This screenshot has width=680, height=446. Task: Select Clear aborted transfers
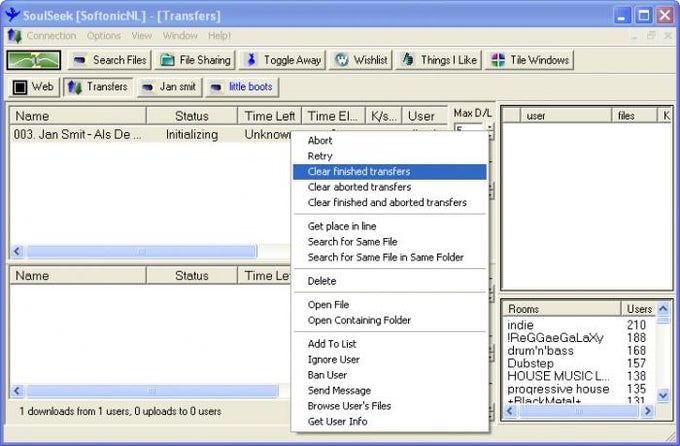click(389, 187)
